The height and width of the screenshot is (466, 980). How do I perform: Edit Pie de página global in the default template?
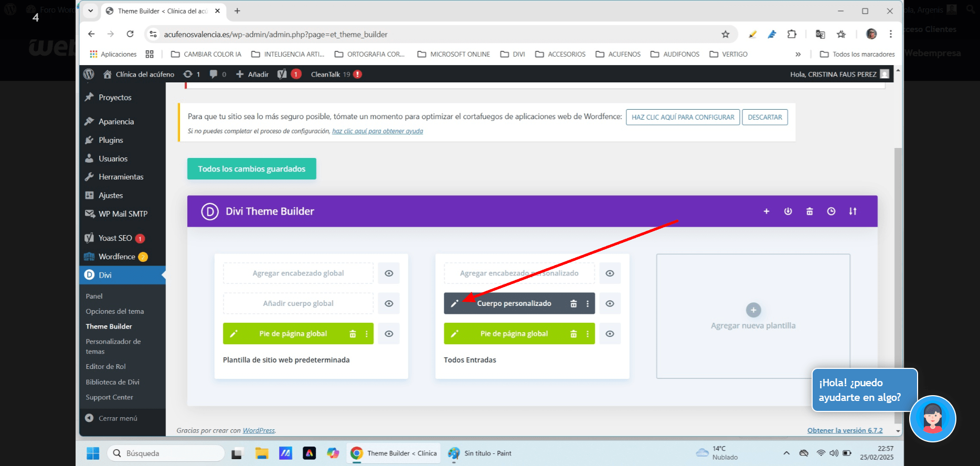point(233,334)
